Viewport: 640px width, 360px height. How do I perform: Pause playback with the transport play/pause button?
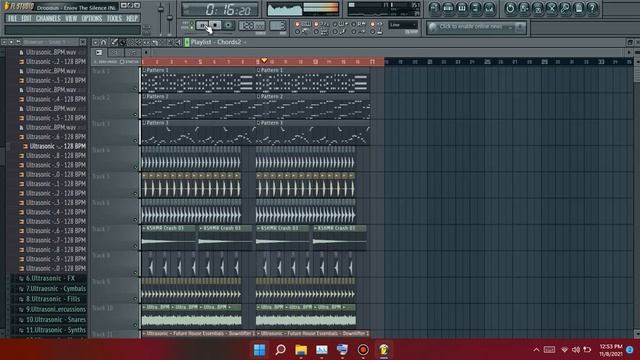[x=202, y=25]
